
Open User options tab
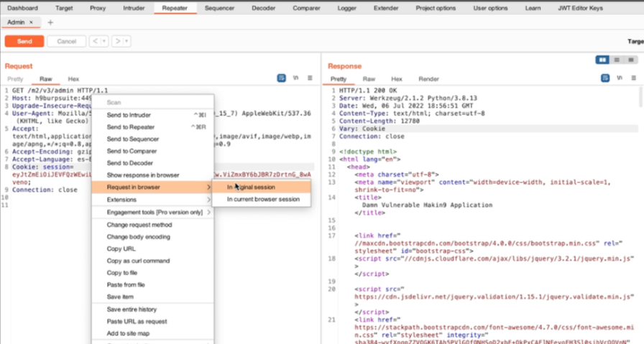(490, 8)
